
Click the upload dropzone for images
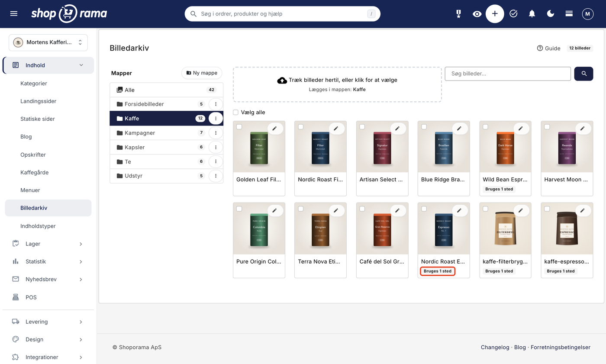click(x=337, y=84)
